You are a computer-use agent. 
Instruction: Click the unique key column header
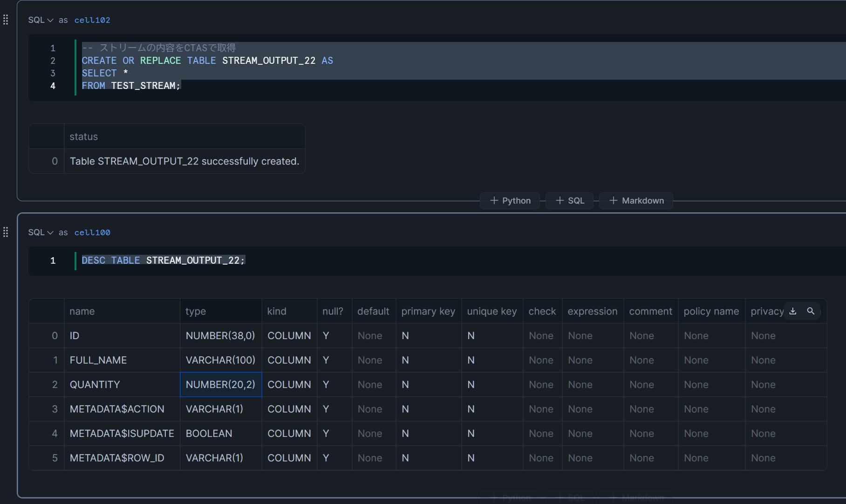coord(492,311)
